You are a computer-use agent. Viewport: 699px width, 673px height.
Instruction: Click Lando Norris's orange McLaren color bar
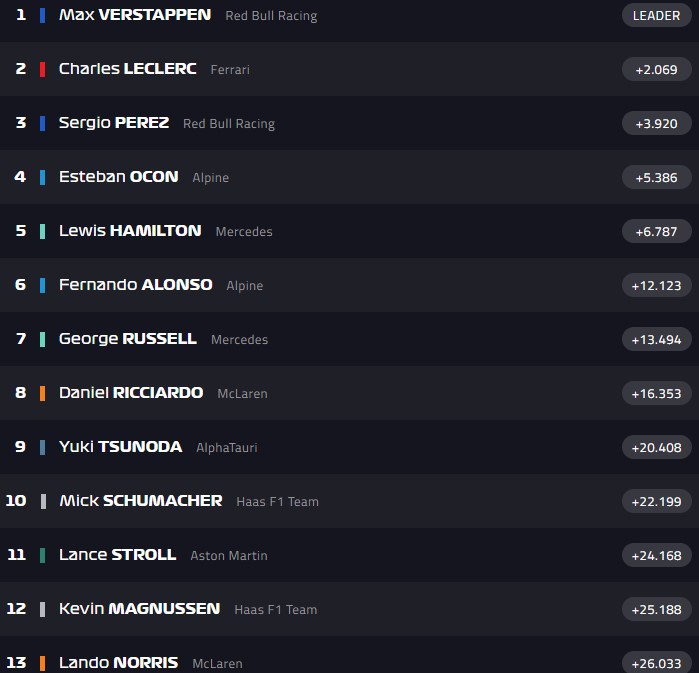click(42, 663)
